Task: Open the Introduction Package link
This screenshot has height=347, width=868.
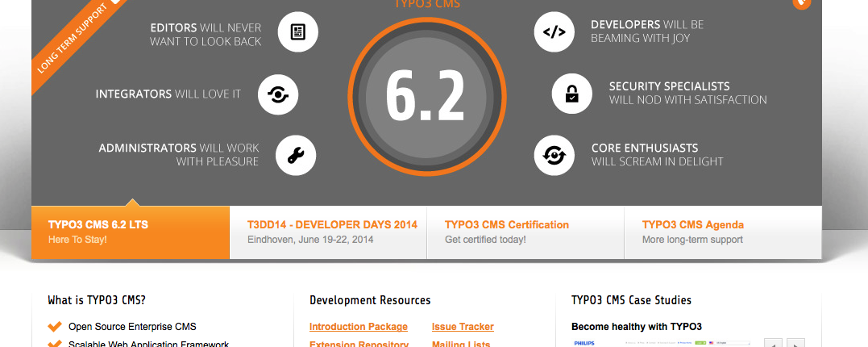Action: coord(358,327)
